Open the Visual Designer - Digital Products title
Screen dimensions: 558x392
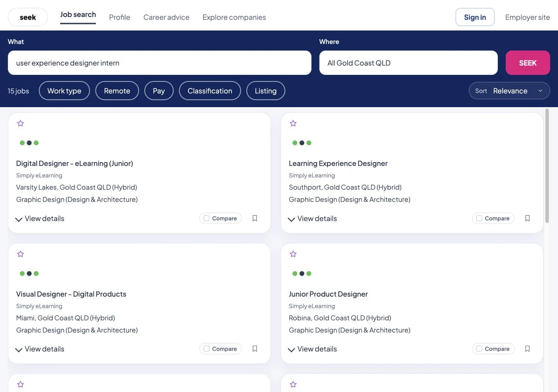coord(71,294)
